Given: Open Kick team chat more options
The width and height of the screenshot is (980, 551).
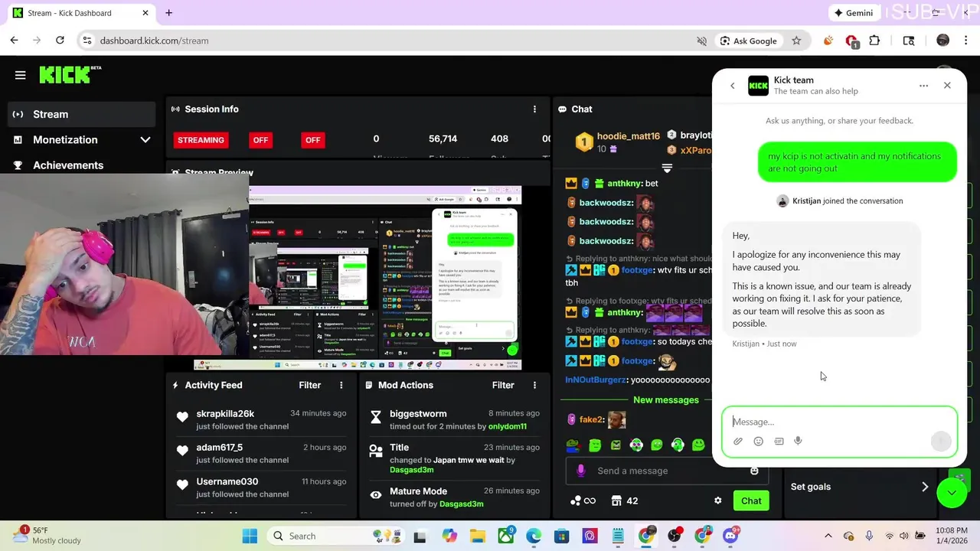Looking at the screenshot, I should (x=923, y=86).
